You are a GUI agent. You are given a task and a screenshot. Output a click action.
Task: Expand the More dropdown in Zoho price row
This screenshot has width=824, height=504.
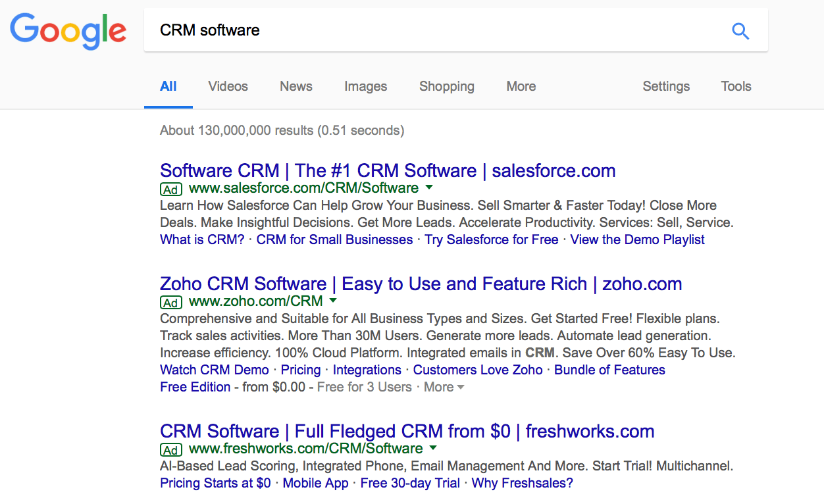coord(444,387)
